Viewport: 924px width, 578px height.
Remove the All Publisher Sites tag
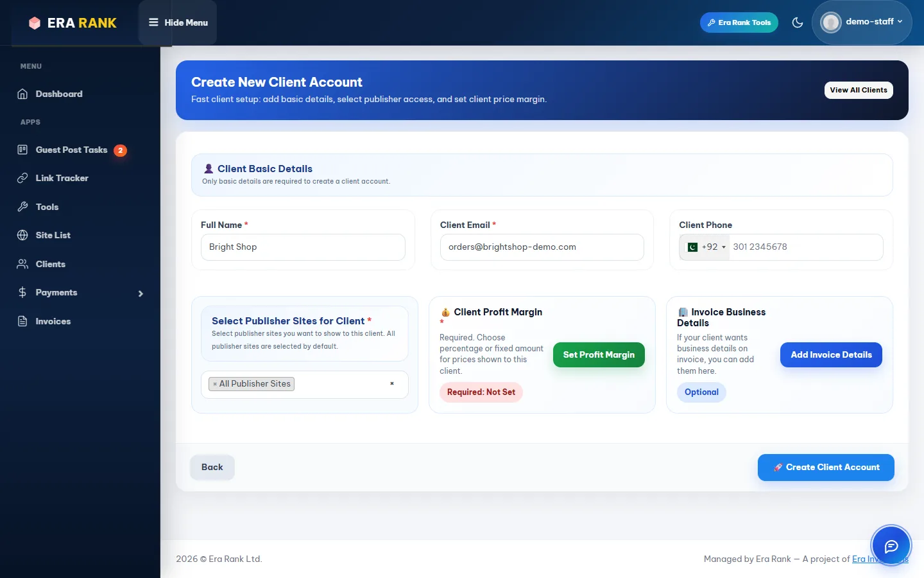pos(215,384)
